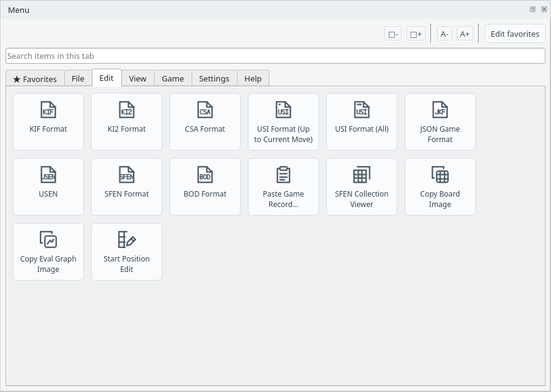This screenshot has width=551, height=392.
Task: Select the Edit tab
Action: tap(107, 78)
